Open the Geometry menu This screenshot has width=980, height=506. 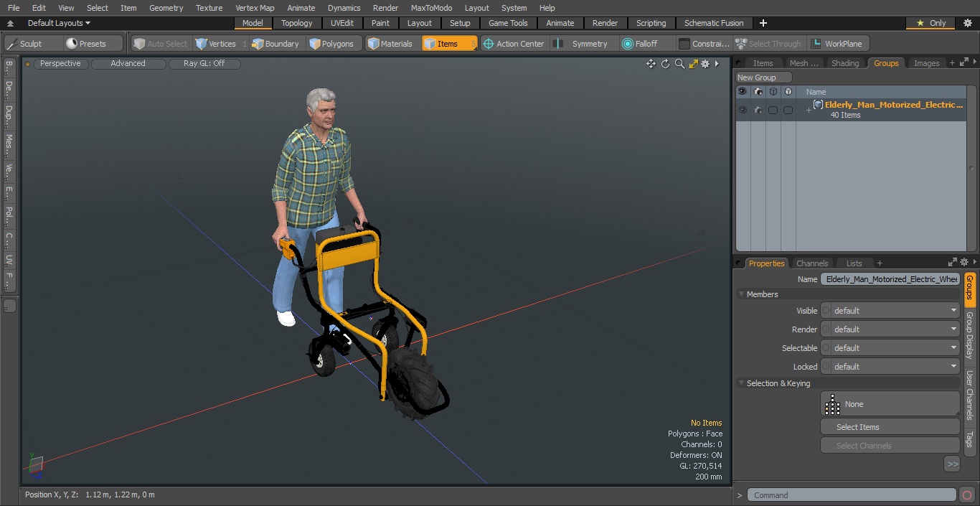pos(166,8)
